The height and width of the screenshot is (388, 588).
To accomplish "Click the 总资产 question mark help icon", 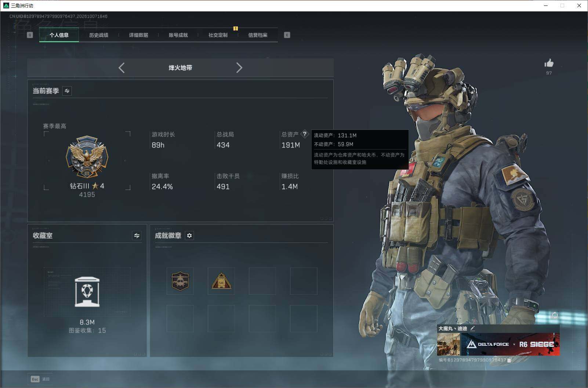I will point(305,134).
